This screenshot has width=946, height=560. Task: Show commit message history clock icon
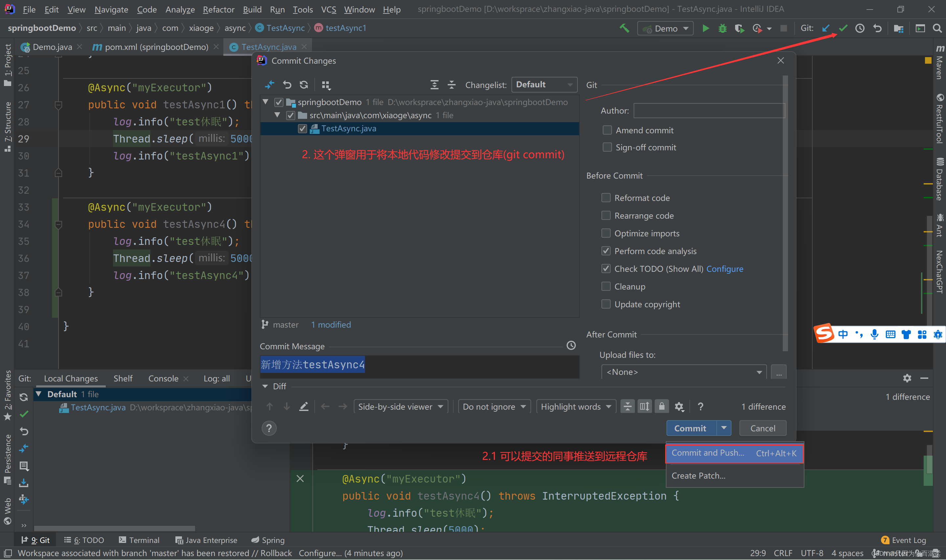(x=571, y=345)
